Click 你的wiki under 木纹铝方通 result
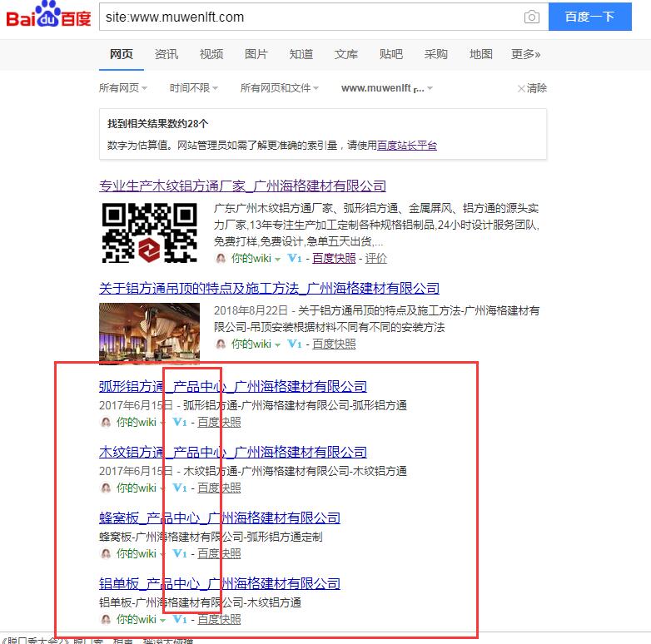 [137, 488]
